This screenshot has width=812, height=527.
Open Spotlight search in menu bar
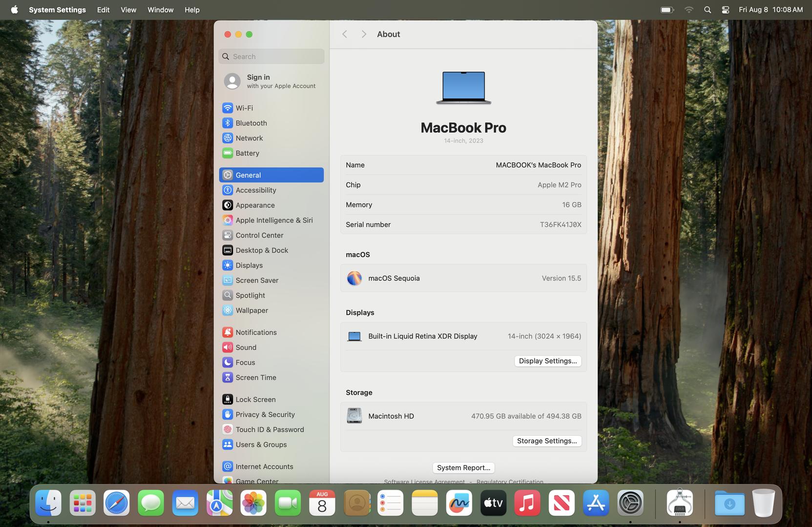[x=707, y=10]
